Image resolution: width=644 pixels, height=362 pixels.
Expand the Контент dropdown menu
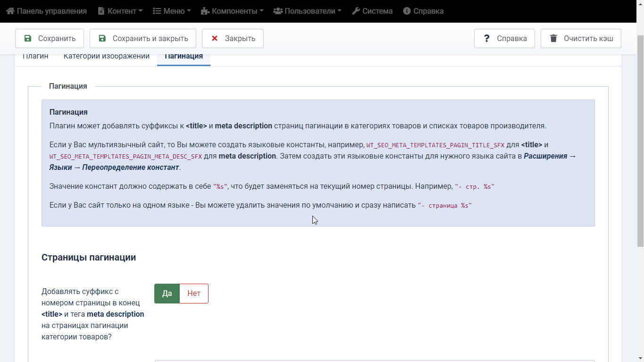pyautogui.click(x=122, y=11)
